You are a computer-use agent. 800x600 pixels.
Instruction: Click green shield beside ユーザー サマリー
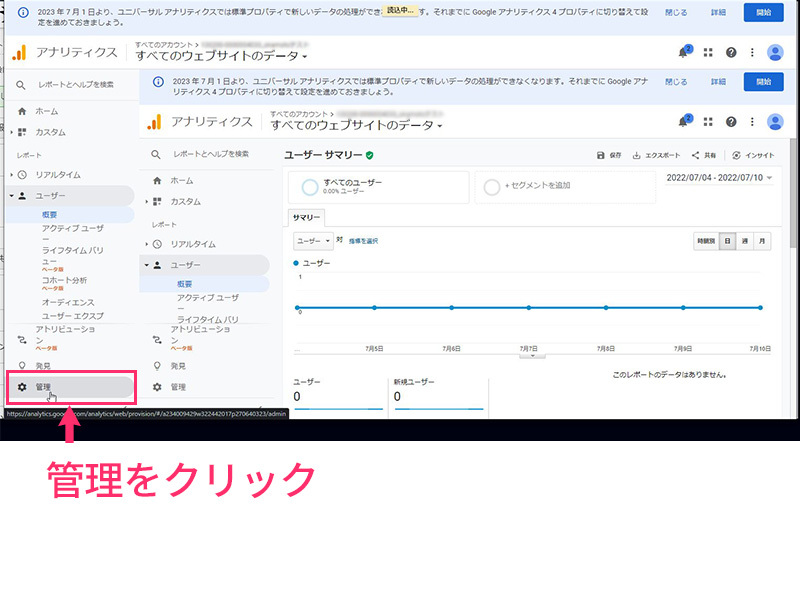pos(370,155)
